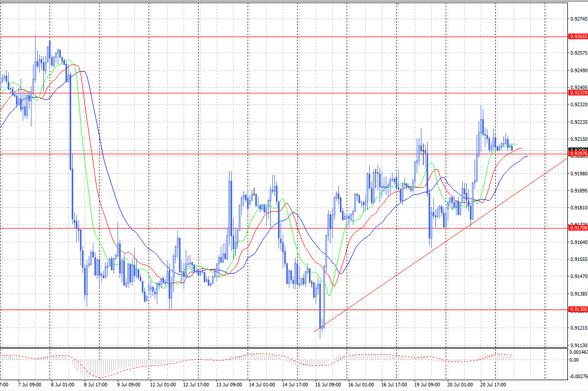Click the red 0.91305 price level tag

(578, 309)
